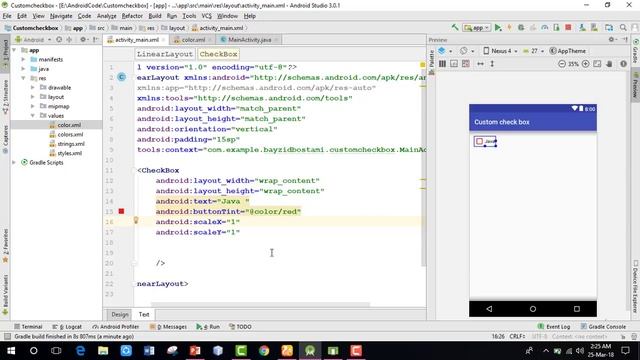Open the Preview panel settings gear
The height and width of the screenshot is (360, 640).
pos(612,40)
